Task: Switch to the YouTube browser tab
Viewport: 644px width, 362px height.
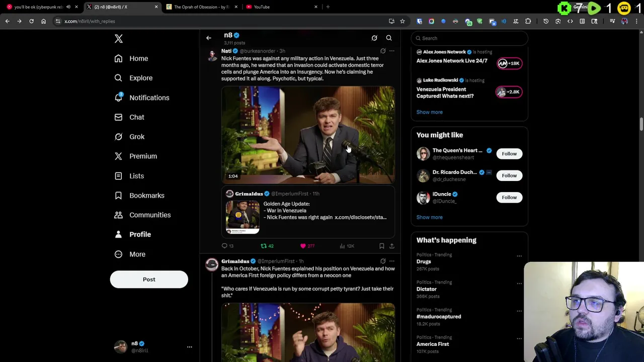Action: click(x=282, y=7)
